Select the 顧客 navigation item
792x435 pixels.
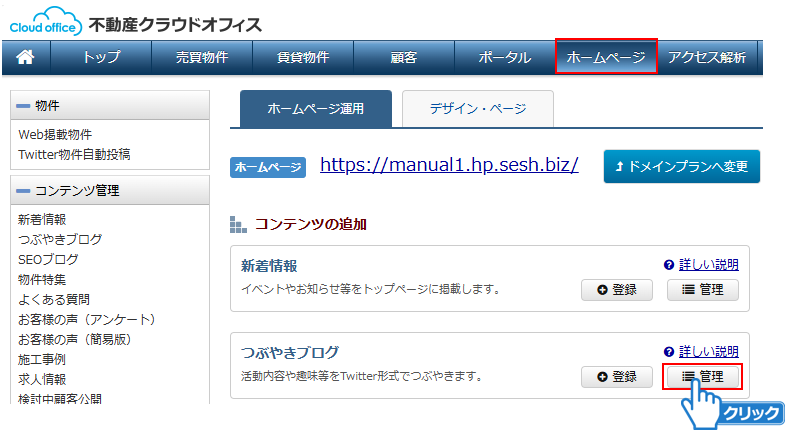(x=403, y=58)
